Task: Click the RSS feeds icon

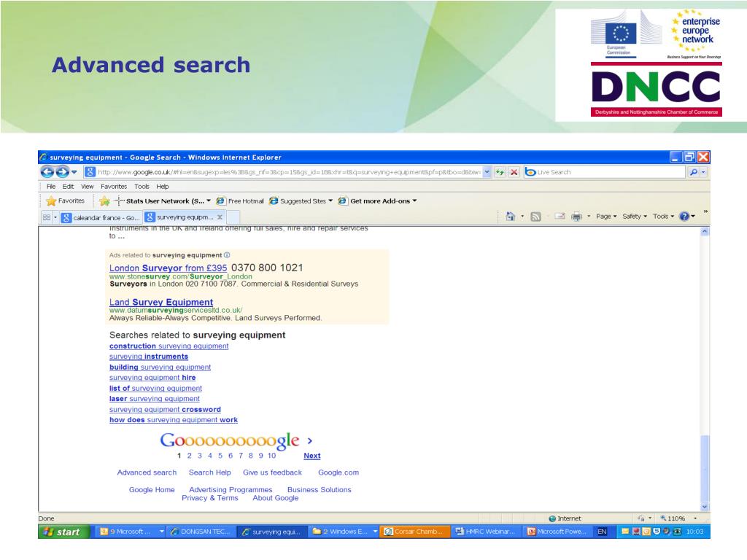Action: pos(535,217)
